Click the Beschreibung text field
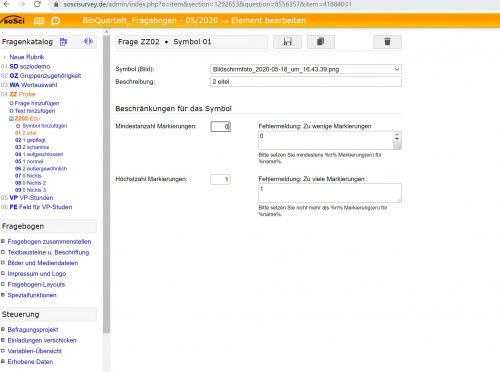Screen dimensions: 500x372 [306, 82]
